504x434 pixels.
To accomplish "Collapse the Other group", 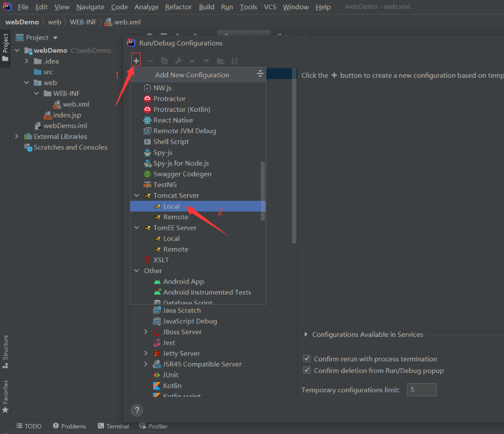I will coord(137,271).
